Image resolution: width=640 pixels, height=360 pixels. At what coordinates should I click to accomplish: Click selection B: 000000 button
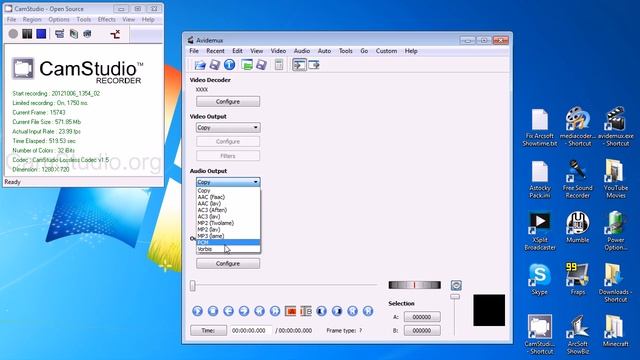(422, 331)
